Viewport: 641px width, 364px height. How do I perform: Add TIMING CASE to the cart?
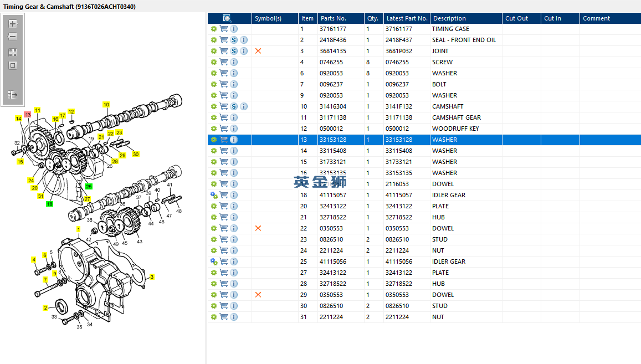click(x=224, y=29)
